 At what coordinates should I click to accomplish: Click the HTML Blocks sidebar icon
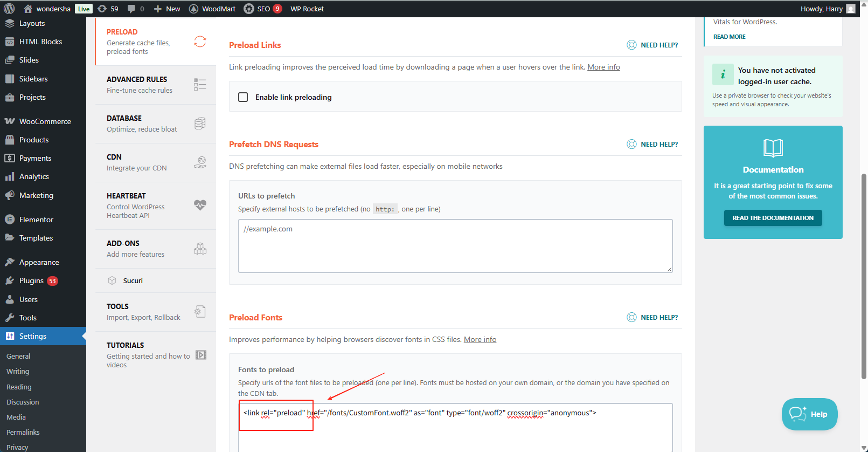click(10, 42)
